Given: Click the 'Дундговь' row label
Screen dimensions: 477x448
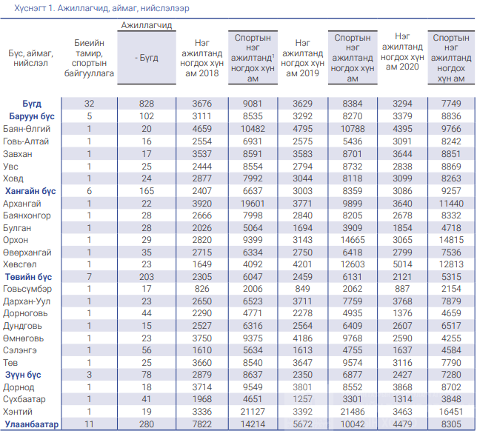Looking at the screenshot, I should [x=22, y=326].
